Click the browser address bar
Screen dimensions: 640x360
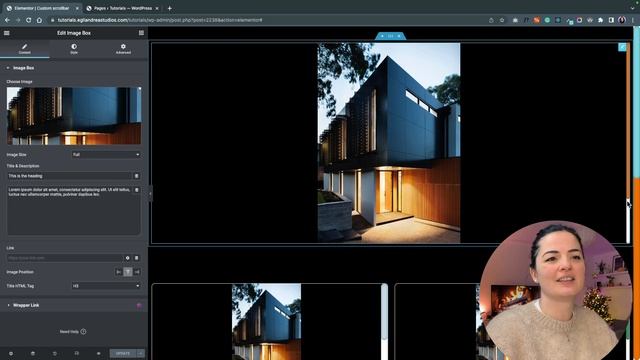click(x=269, y=20)
